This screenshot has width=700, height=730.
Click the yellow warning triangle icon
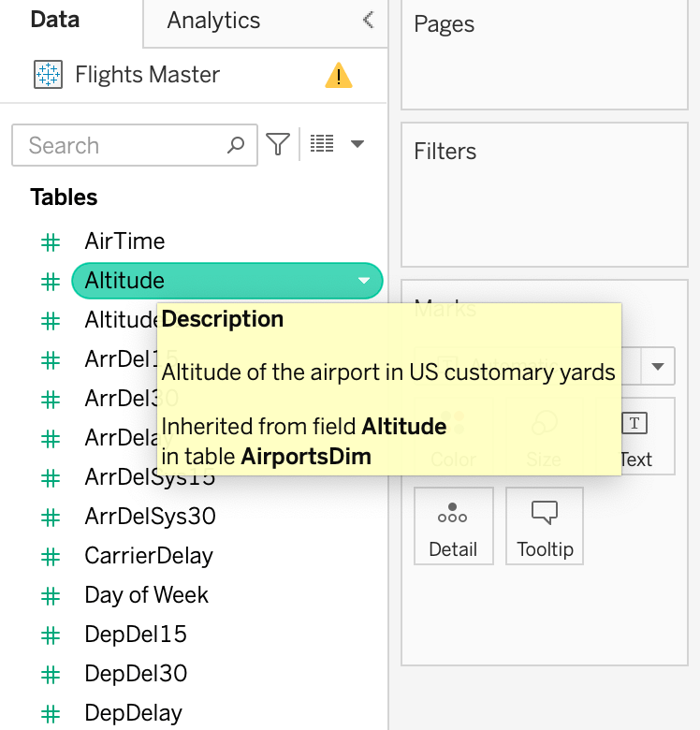pos(339,75)
